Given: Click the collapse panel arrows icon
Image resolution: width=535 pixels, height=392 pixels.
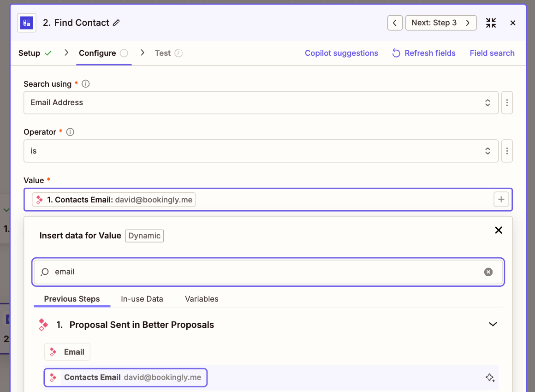Looking at the screenshot, I should (x=491, y=23).
